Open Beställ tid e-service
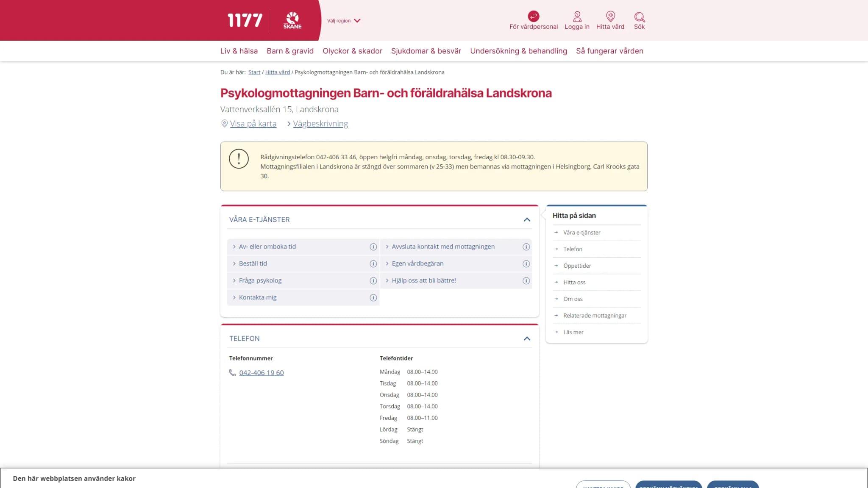Image resolution: width=868 pixels, height=488 pixels. [x=253, y=263]
